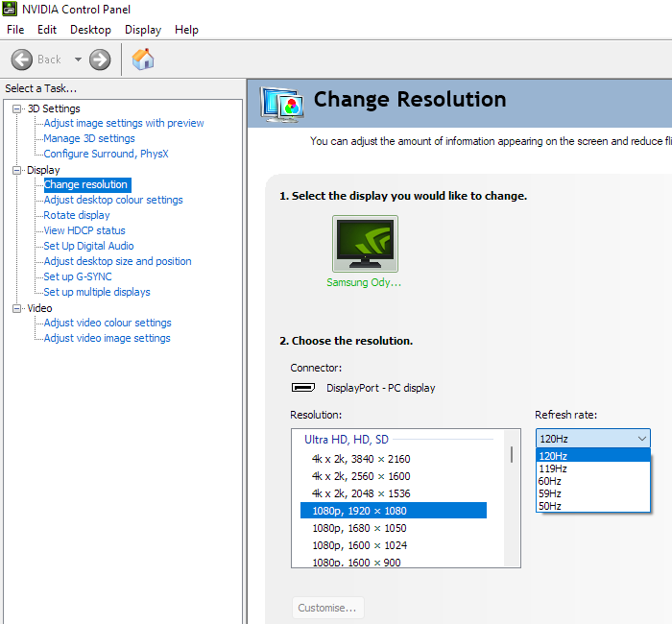
Task: Open Rotate display task
Action: (77, 215)
